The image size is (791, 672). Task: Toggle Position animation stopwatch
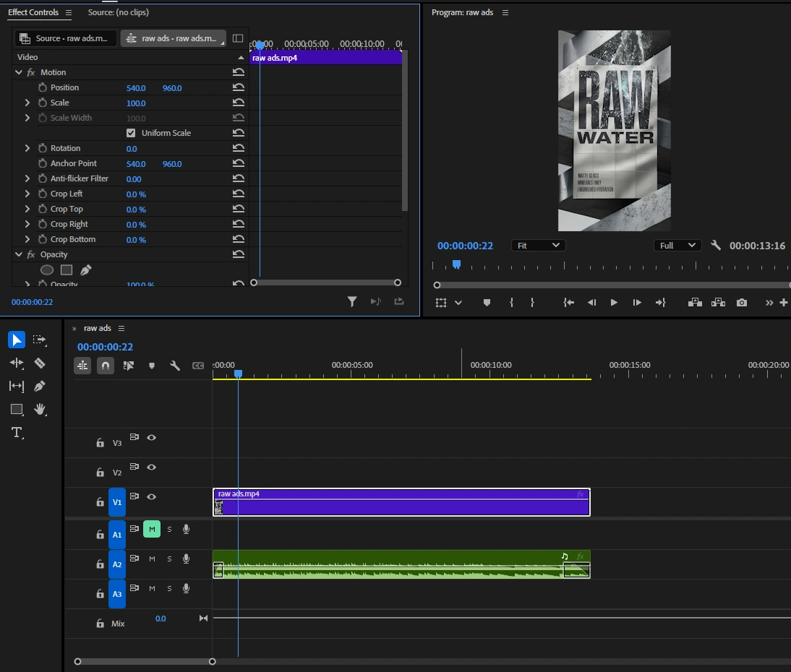pos(43,87)
